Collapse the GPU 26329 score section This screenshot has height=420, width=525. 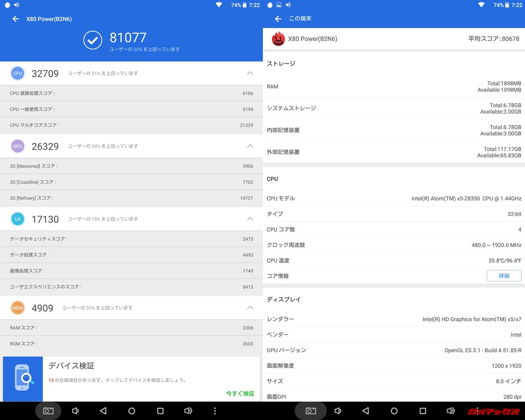click(x=250, y=146)
